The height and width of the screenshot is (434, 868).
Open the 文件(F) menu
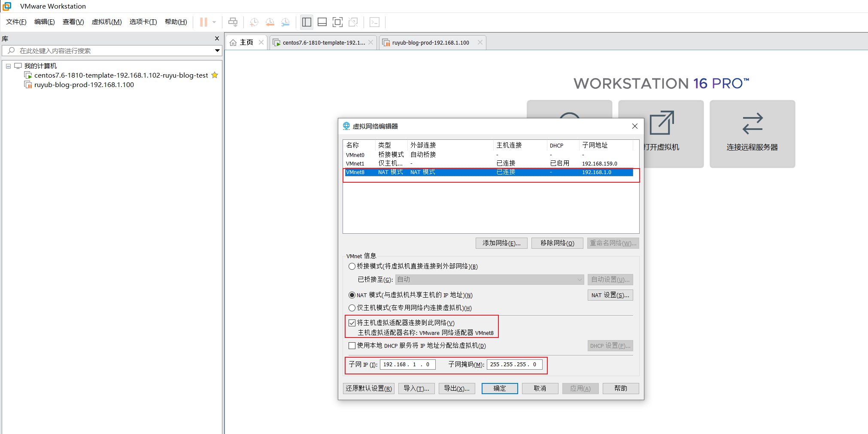(x=16, y=22)
